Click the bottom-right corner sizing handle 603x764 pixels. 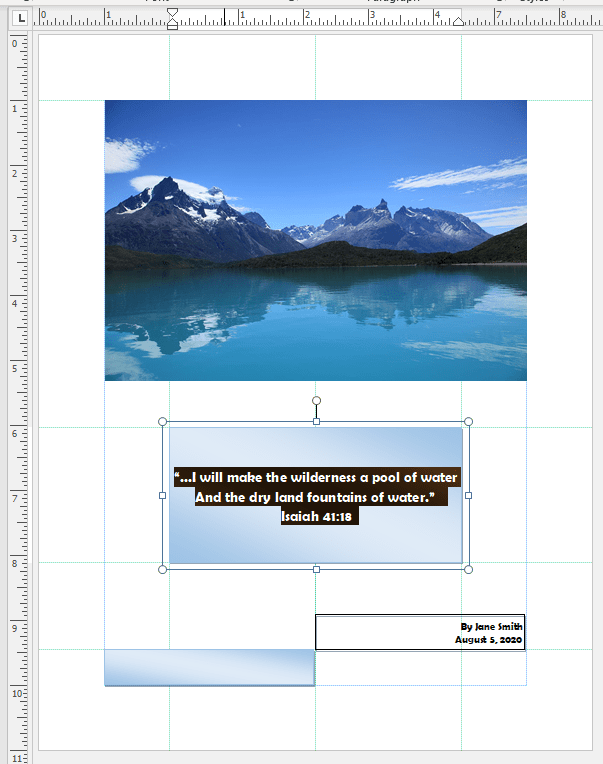[x=469, y=569]
